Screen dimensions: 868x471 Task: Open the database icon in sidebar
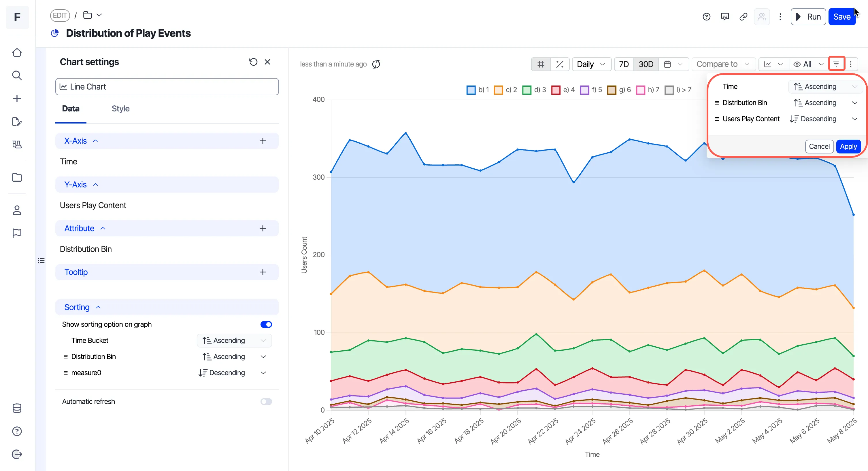coord(17,408)
